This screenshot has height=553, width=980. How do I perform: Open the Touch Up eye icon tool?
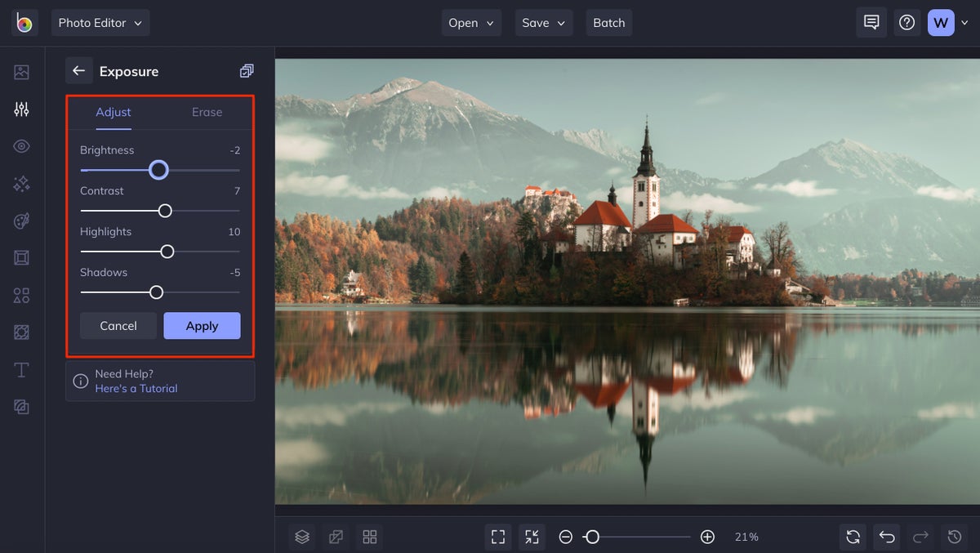tap(21, 145)
